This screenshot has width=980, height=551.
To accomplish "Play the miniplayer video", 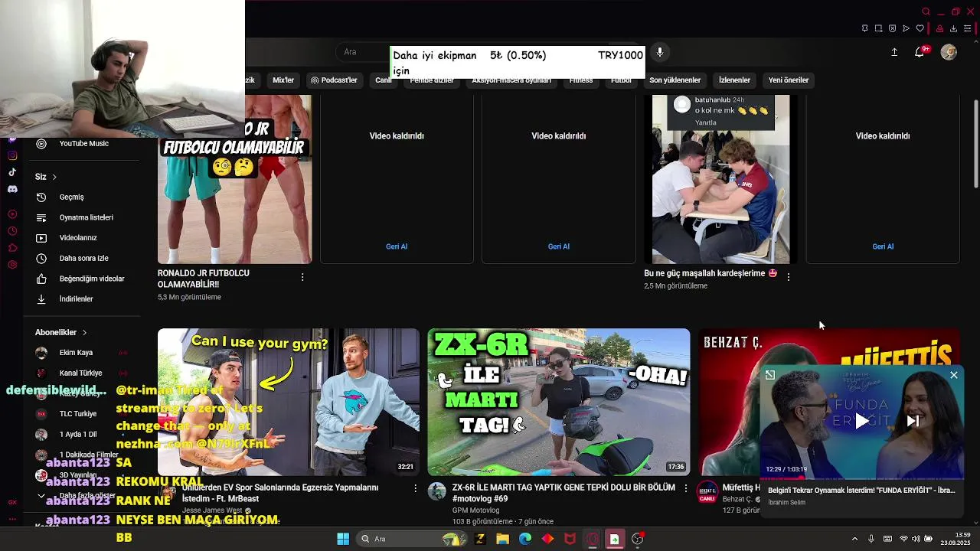I will pos(862,421).
